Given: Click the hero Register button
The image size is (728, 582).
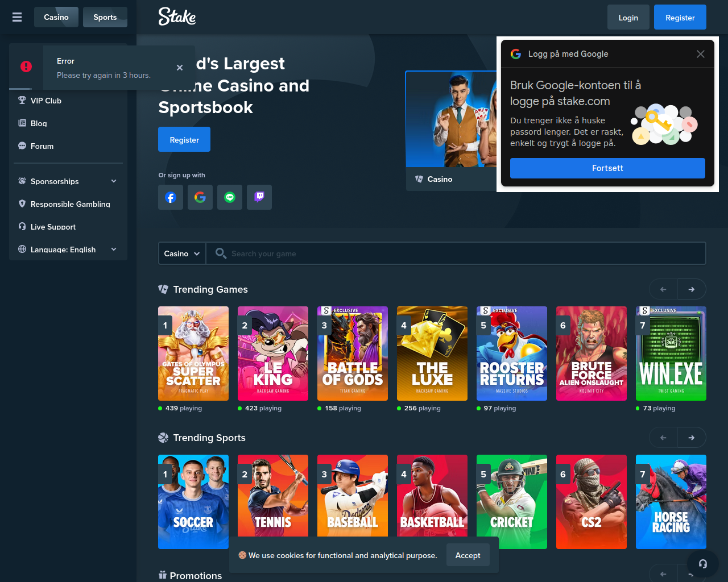Looking at the screenshot, I should (184, 139).
